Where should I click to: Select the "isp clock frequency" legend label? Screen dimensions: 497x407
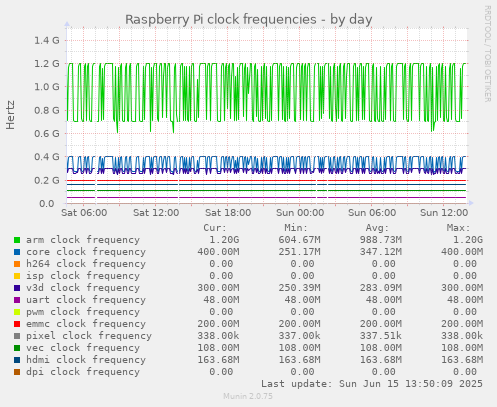83,276
